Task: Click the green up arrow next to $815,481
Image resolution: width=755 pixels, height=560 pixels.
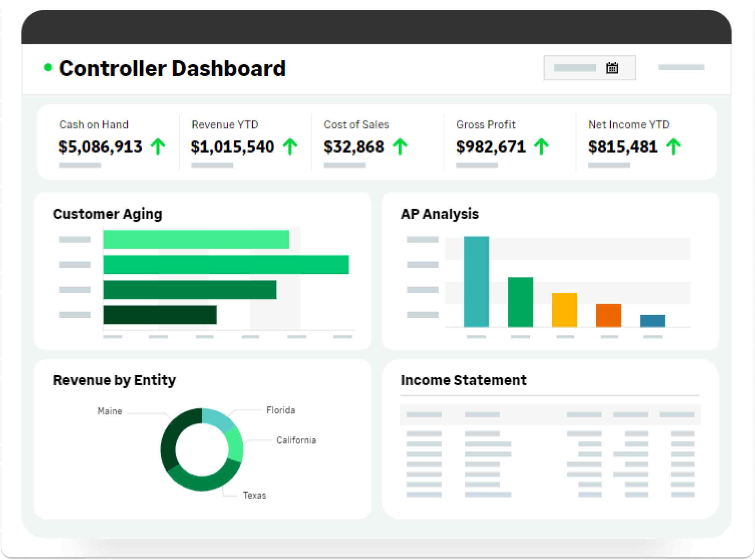Action: pyautogui.click(x=673, y=147)
